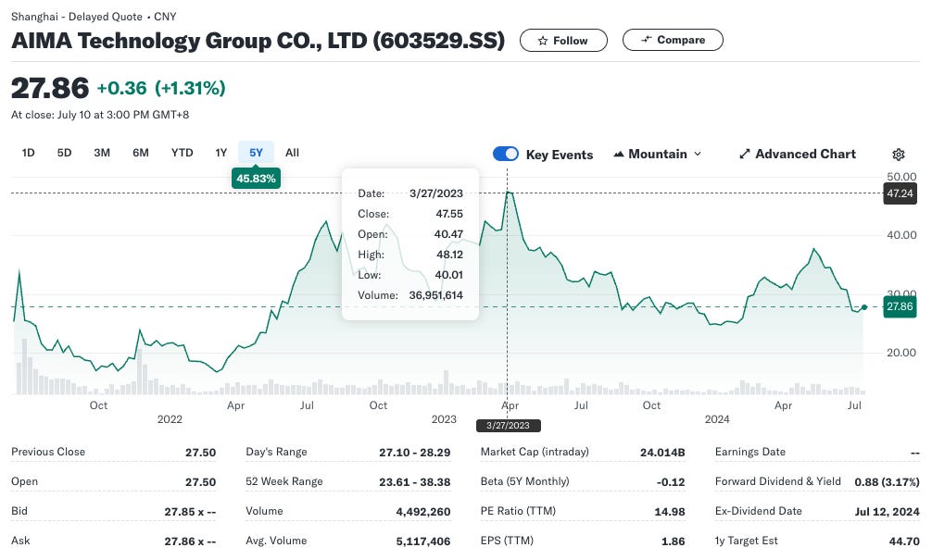Click the EPS (TTM) value 1.86

tap(673, 541)
